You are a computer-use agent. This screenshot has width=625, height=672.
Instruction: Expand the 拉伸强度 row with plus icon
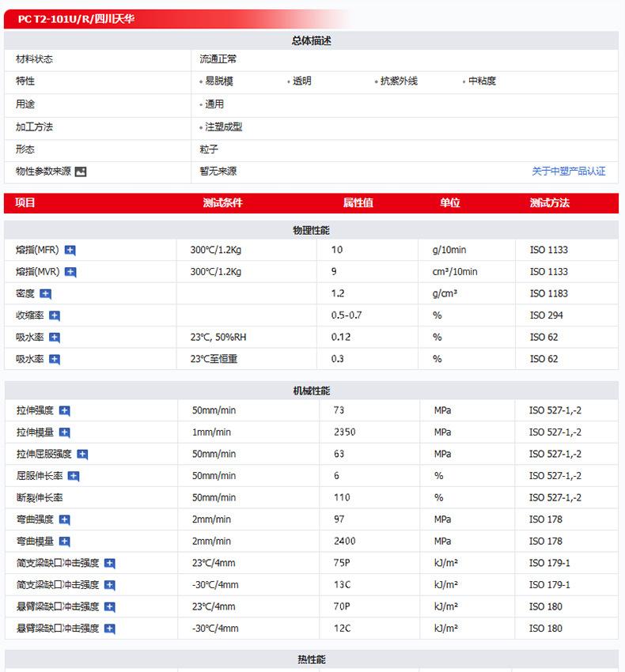coord(65,411)
